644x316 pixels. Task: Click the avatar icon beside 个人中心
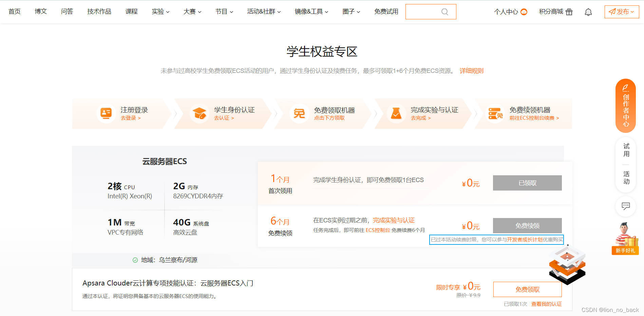(x=524, y=12)
